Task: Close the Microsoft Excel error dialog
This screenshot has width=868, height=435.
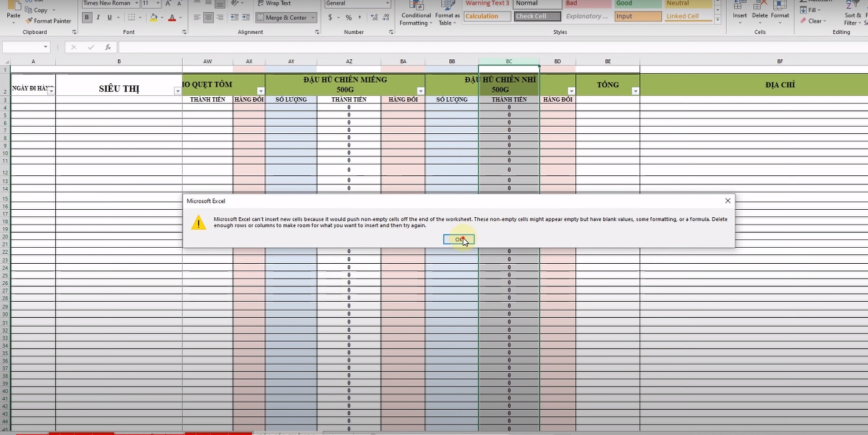Action: pyautogui.click(x=727, y=201)
